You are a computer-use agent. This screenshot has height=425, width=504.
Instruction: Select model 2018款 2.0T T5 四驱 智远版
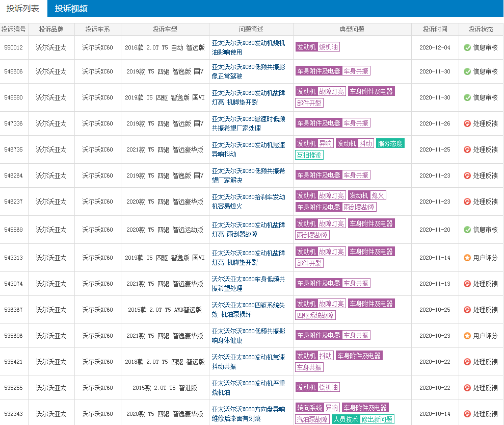[x=165, y=362]
